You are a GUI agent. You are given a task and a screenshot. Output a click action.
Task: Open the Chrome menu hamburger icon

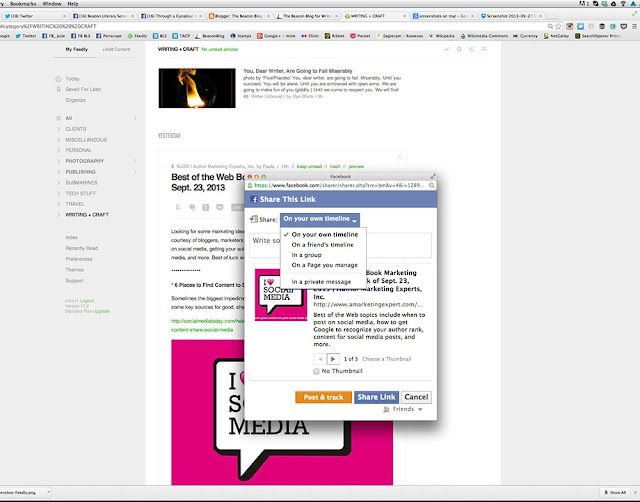(x=634, y=26)
